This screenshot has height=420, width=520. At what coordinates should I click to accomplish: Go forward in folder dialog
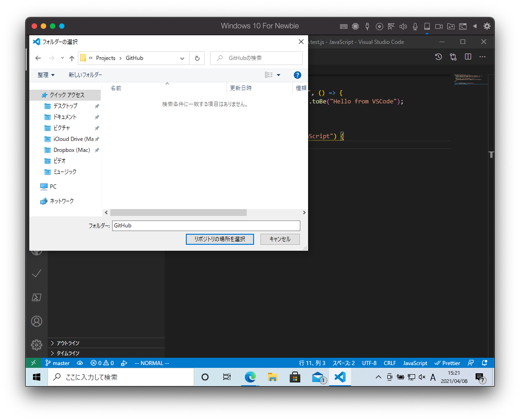click(x=51, y=58)
